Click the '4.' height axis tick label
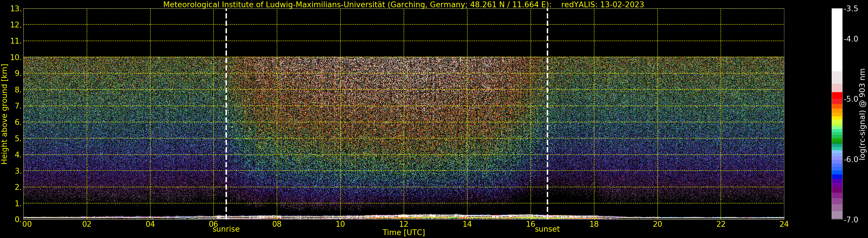The image size is (868, 238). 18,155
